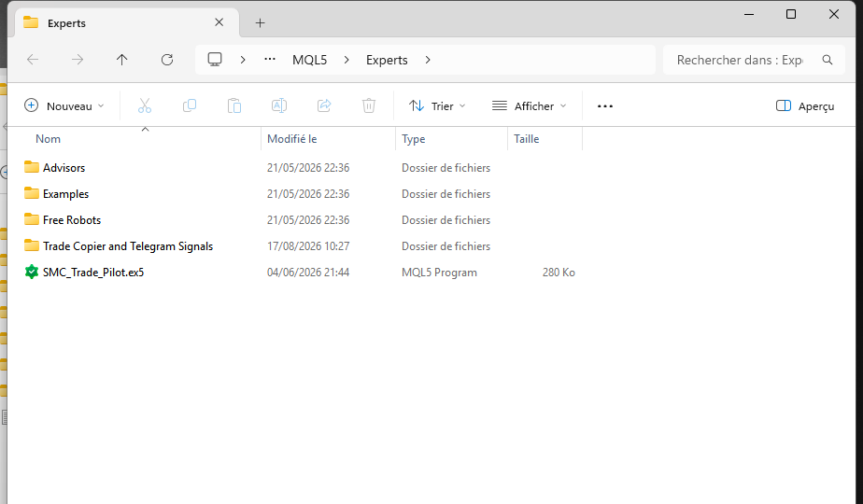The height and width of the screenshot is (504, 863).
Task: Sort by the Type column header
Action: pyautogui.click(x=414, y=139)
